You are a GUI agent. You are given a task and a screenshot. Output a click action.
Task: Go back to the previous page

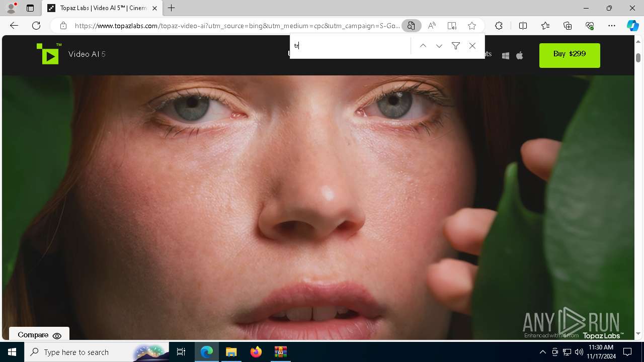click(x=14, y=26)
